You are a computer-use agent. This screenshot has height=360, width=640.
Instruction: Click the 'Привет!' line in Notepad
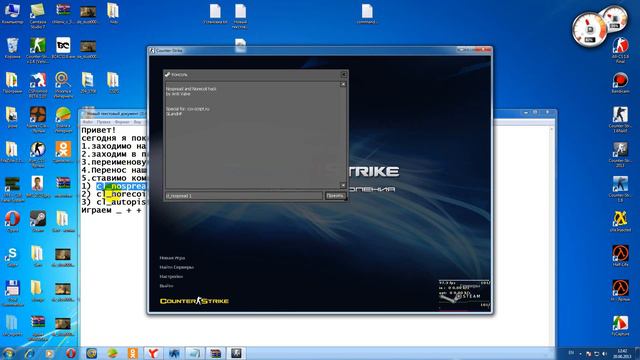pyautogui.click(x=99, y=130)
